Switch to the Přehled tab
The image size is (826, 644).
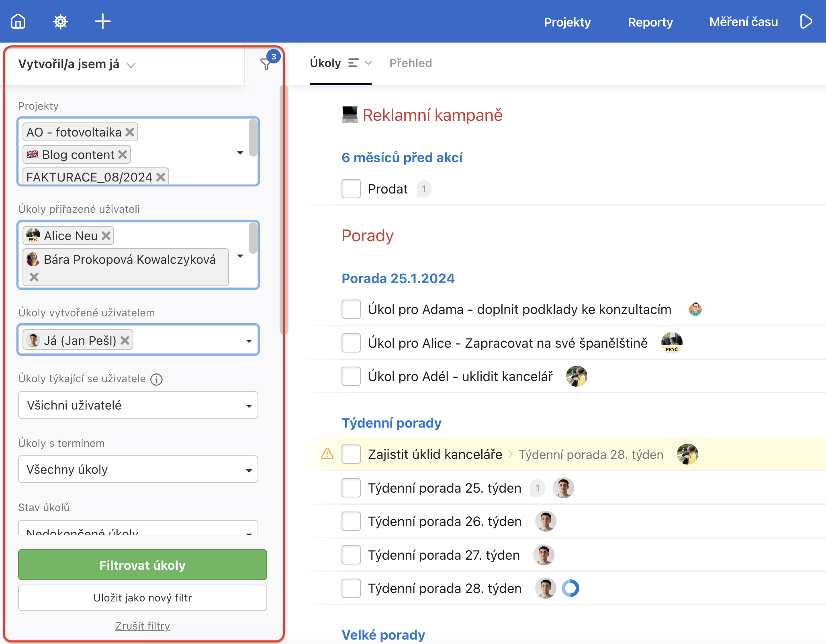[411, 63]
